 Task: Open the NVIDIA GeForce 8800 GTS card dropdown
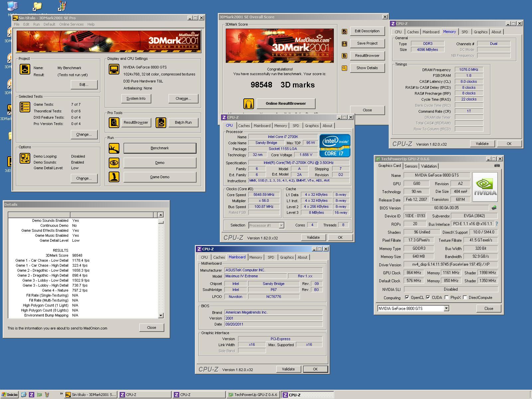[x=446, y=308]
